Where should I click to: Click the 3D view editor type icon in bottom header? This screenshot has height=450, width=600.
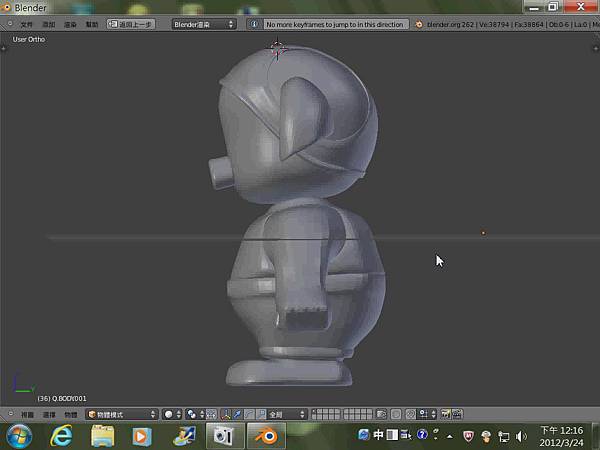pyautogui.click(x=10, y=414)
